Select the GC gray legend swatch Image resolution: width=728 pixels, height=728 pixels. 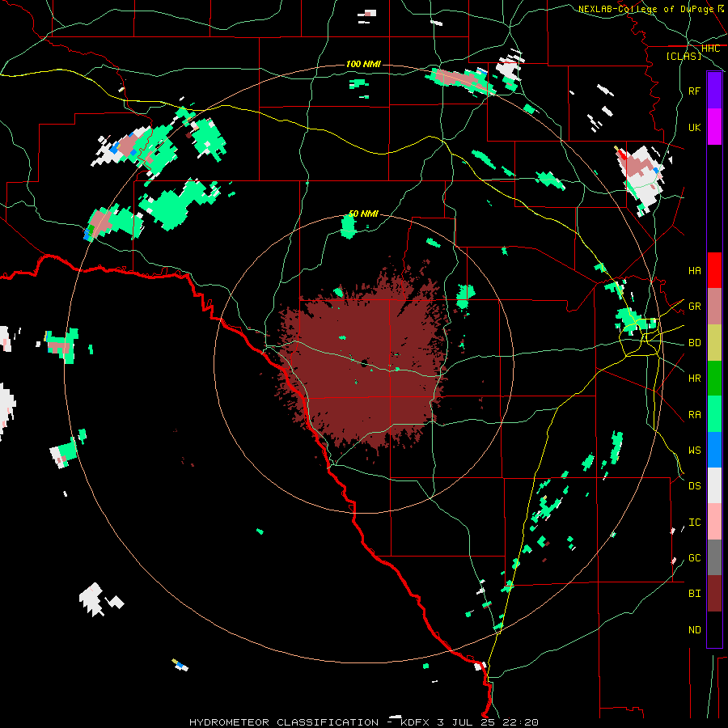point(714,557)
